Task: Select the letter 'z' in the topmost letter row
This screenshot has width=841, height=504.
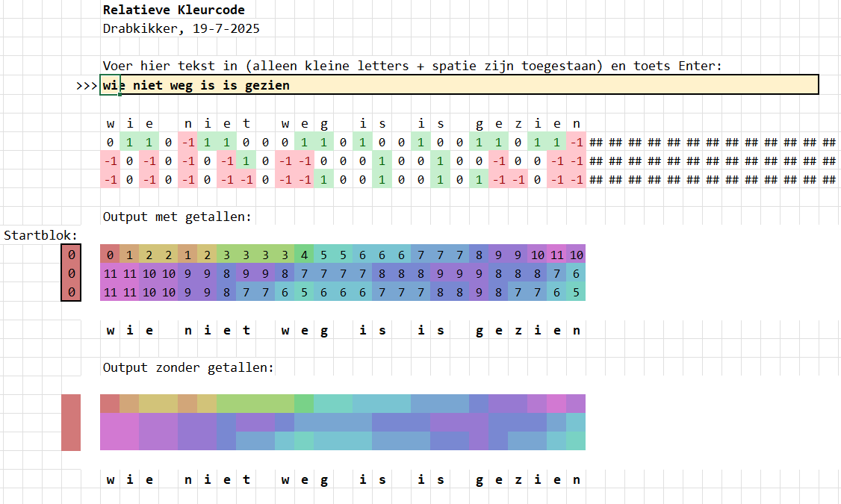Action: pyautogui.click(x=518, y=124)
